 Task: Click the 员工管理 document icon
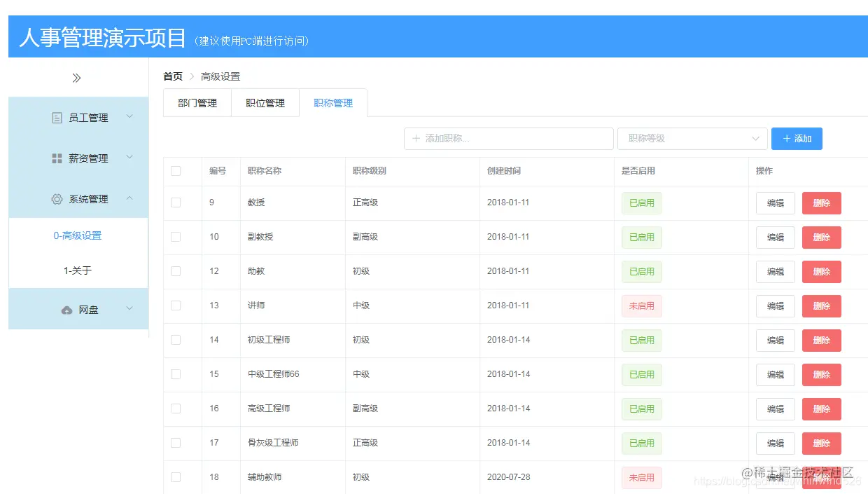point(57,118)
